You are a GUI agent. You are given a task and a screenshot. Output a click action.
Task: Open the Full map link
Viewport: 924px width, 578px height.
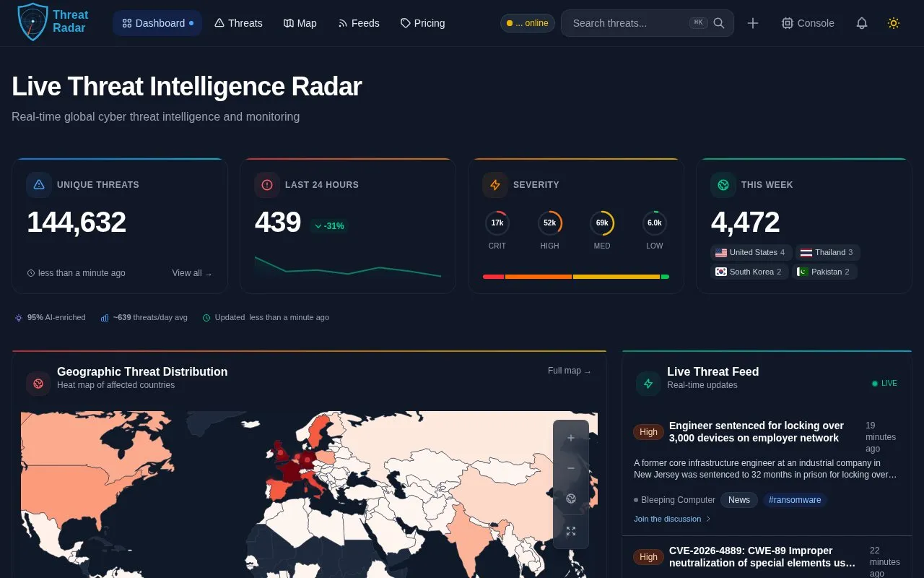570,371
